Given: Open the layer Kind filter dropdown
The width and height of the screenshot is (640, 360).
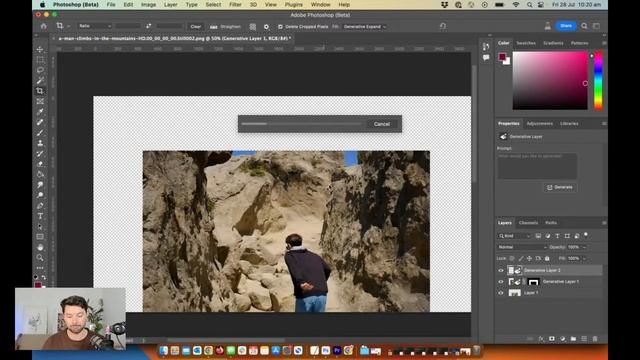Looking at the screenshot, I should (x=515, y=236).
